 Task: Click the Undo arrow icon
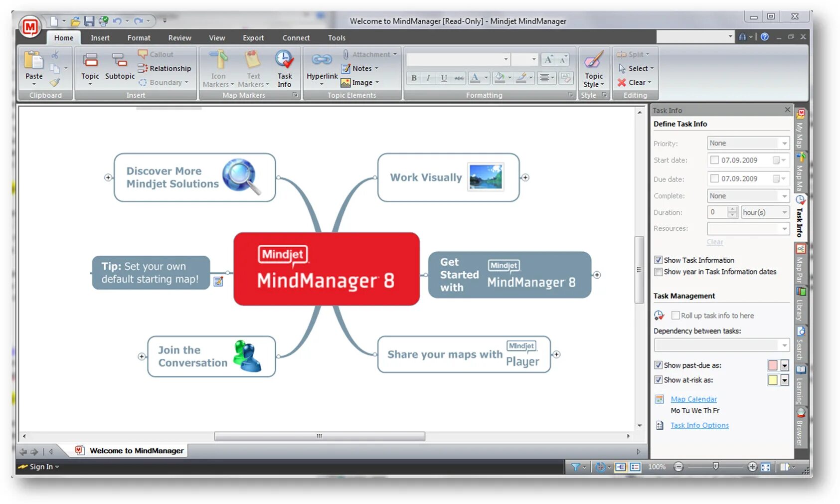point(117,21)
